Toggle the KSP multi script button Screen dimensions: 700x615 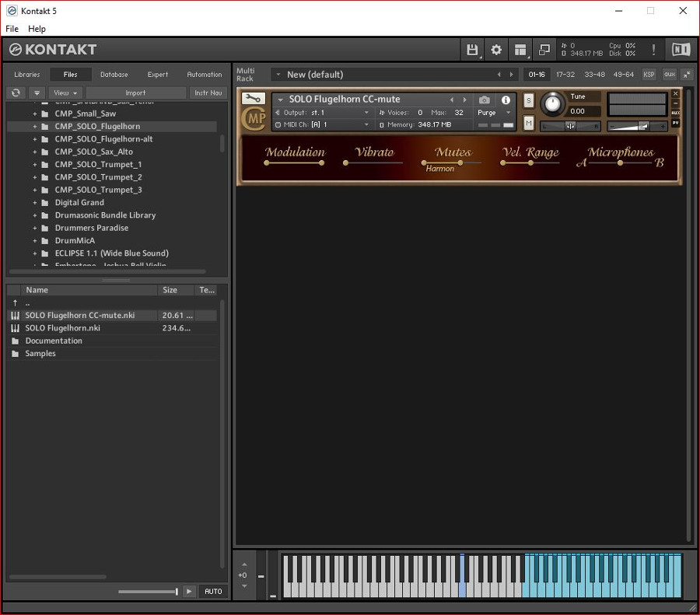pos(649,75)
